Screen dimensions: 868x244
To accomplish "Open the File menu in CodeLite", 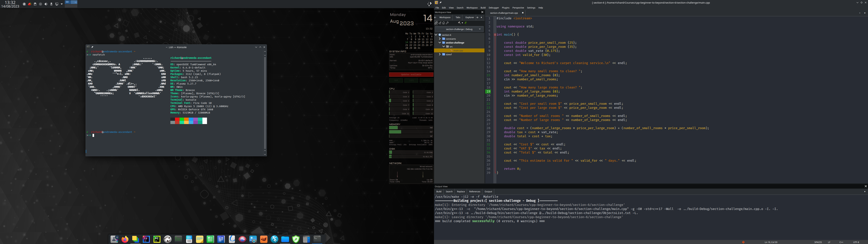I will [437, 8].
